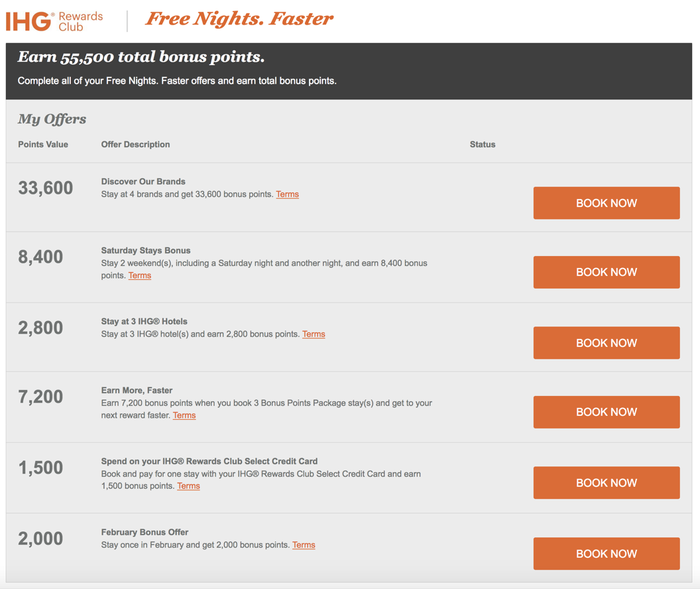Click the Discover Our Brands offer title
This screenshot has width=700, height=589.
143,181
